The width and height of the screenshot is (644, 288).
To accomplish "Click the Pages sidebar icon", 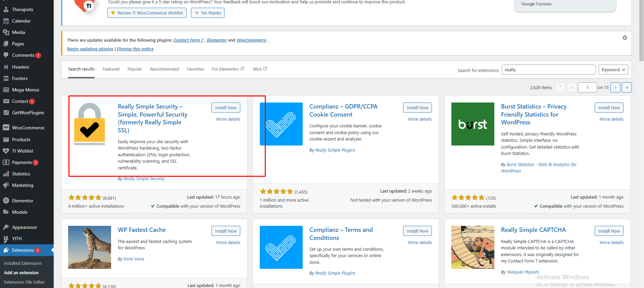I will point(6,44).
